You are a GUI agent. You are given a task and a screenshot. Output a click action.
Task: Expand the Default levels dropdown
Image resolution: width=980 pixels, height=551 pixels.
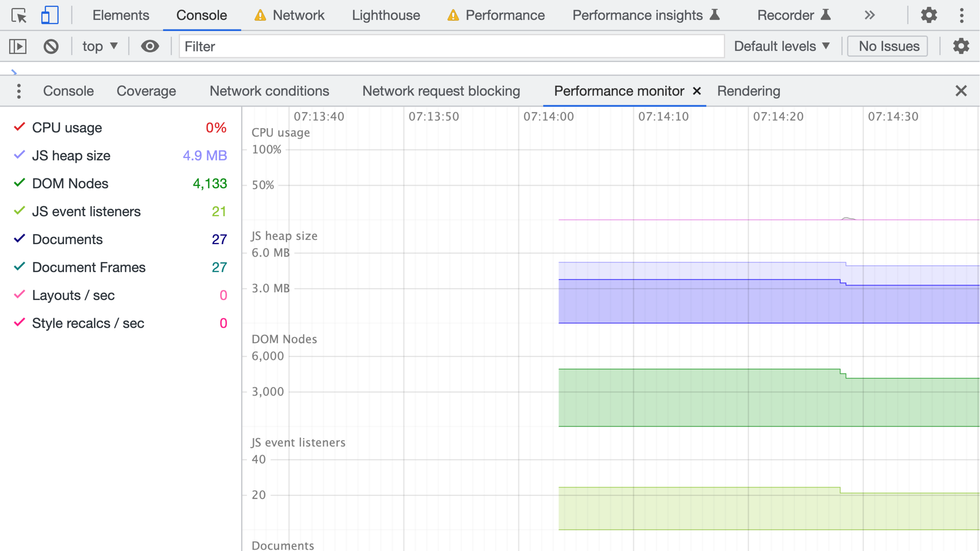pyautogui.click(x=782, y=46)
